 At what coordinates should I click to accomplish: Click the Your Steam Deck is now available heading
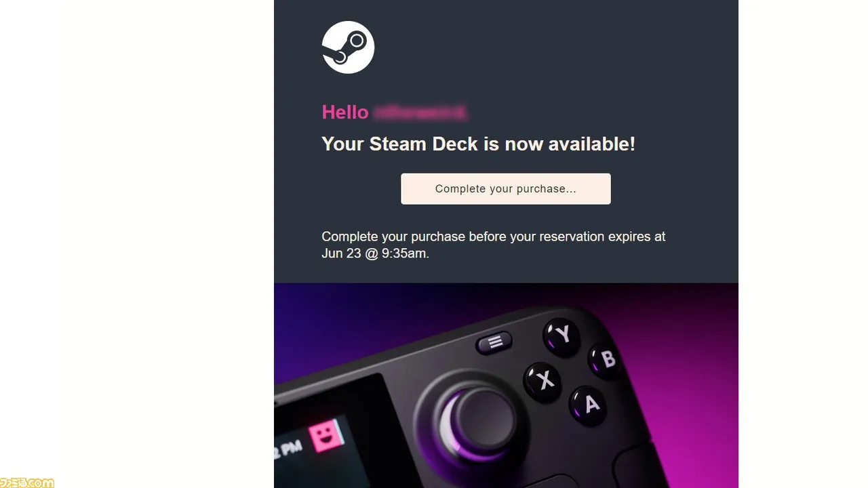(478, 144)
